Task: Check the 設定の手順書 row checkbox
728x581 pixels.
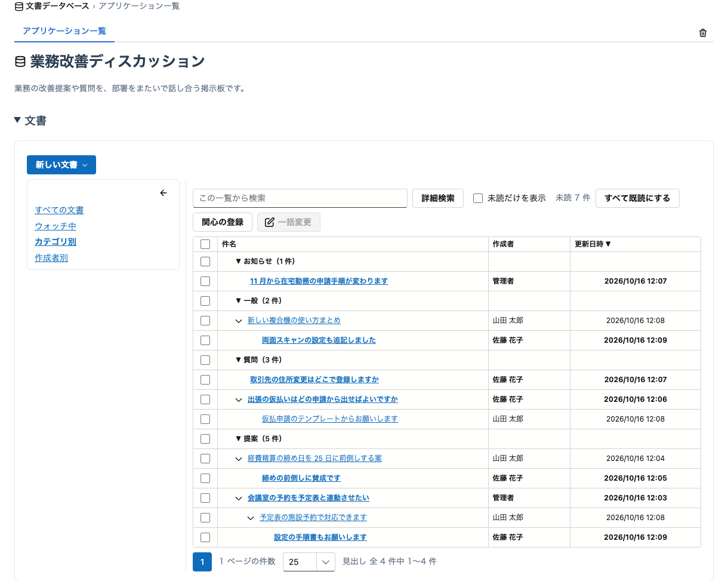Action: [x=205, y=537]
